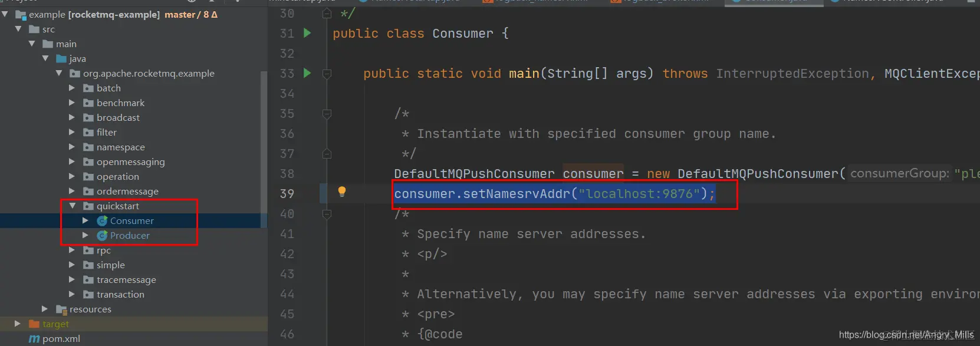Fold the main method at line 33
The height and width of the screenshot is (346, 980).
tap(327, 74)
